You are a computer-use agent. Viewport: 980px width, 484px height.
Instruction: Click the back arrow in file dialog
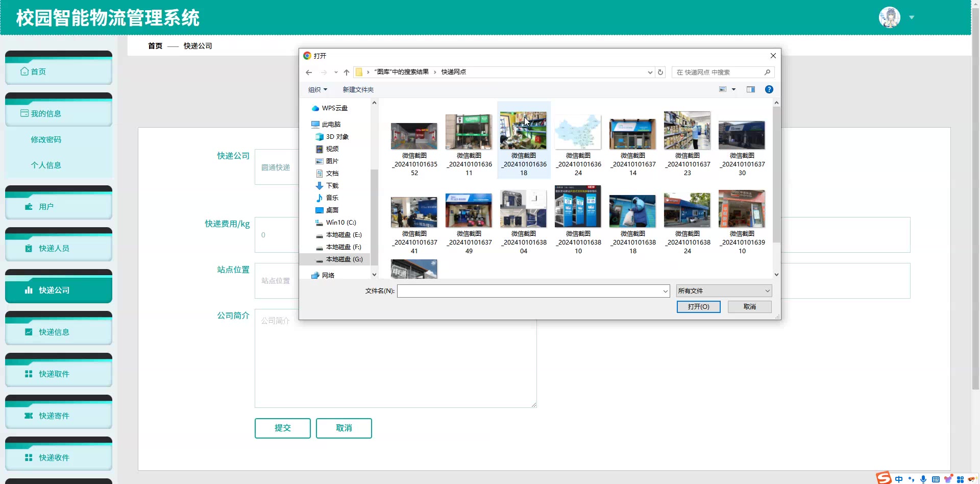[x=309, y=72]
